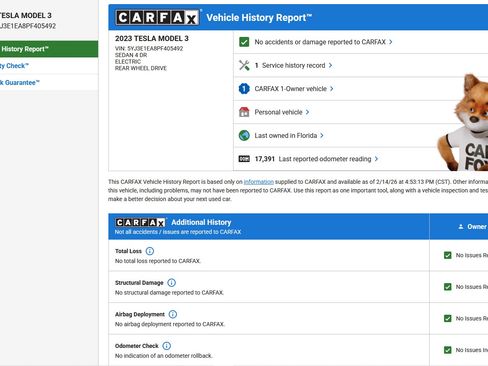Click No total loss reported to CARFAX text

click(x=158, y=261)
